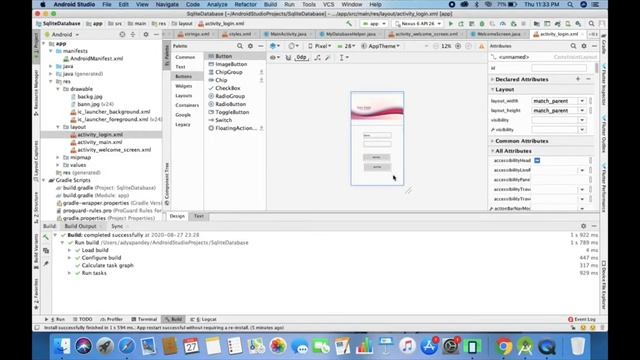This screenshot has height=360, width=640.
Task: Click the layout preview on the design canvas
Action: coord(377,138)
